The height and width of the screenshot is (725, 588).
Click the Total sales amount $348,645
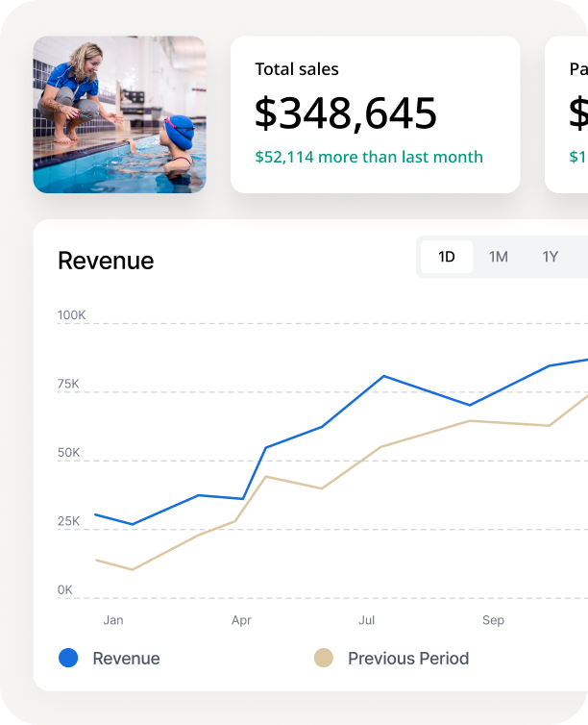point(346,113)
